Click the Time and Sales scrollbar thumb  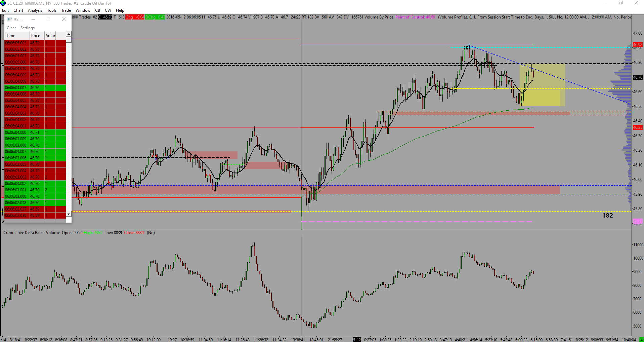pos(69,40)
